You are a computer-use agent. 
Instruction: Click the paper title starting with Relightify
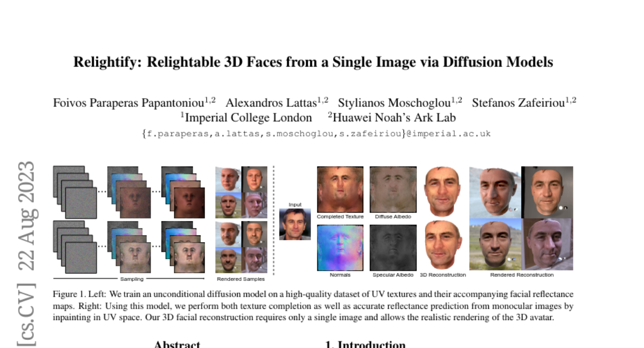(x=313, y=62)
